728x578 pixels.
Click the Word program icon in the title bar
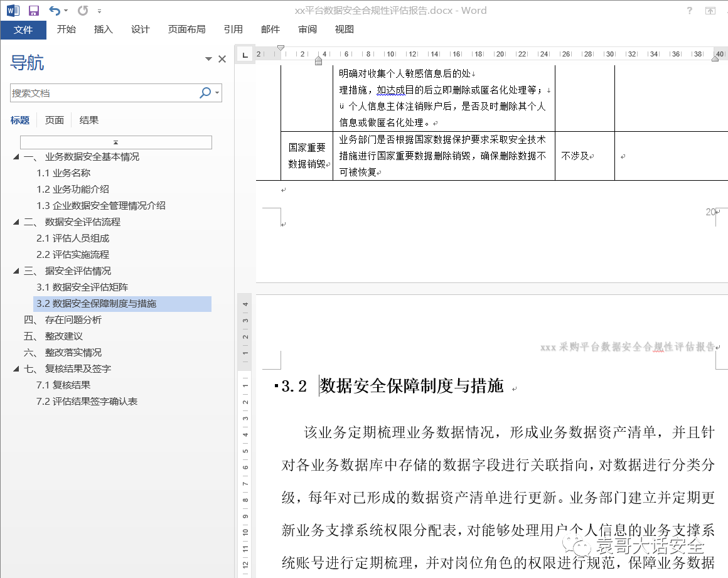(x=13, y=10)
